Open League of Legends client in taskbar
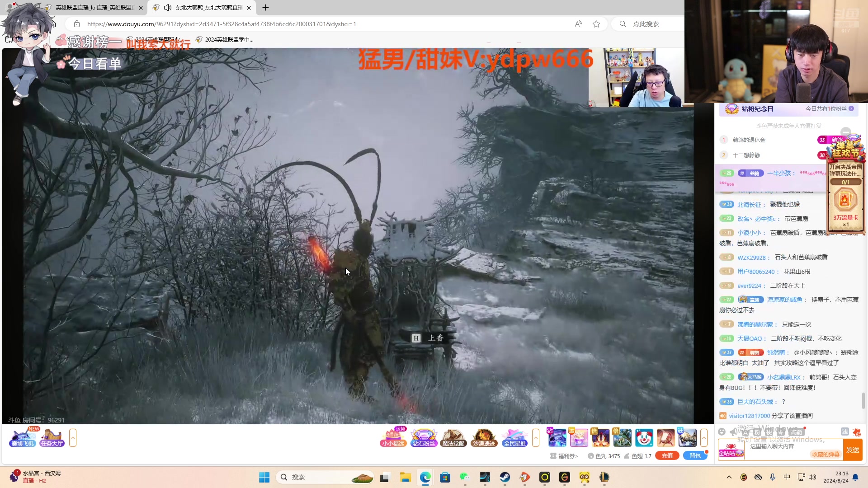The image size is (868, 488). pos(604,477)
